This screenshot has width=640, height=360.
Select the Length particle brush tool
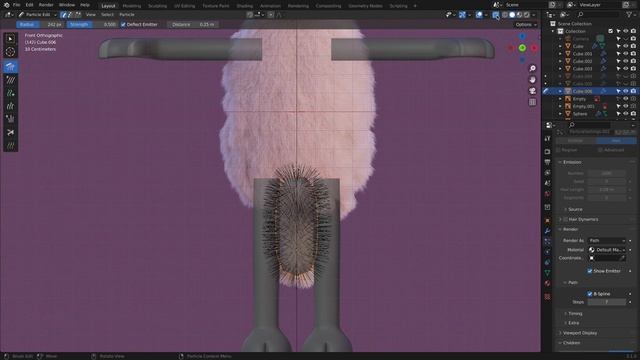coord(10,106)
